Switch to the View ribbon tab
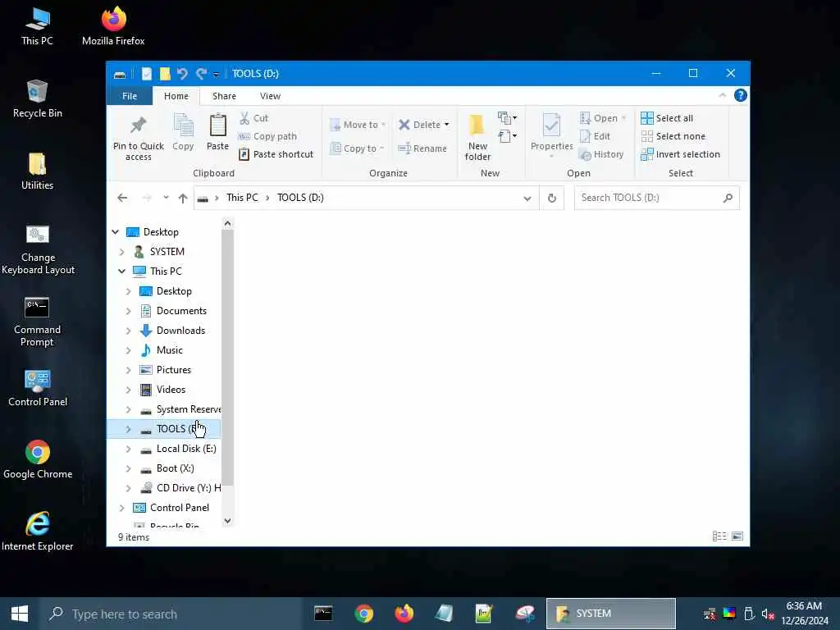The image size is (840, 630). (x=270, y=96)
